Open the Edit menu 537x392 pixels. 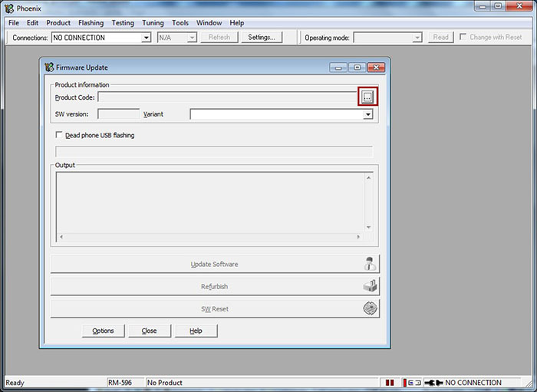click(x=32, y=23)
